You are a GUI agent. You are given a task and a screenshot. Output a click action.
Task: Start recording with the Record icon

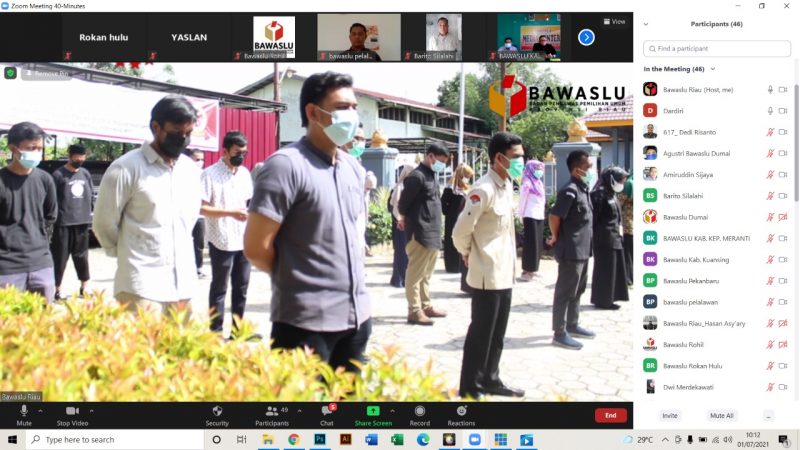point(419,411)
